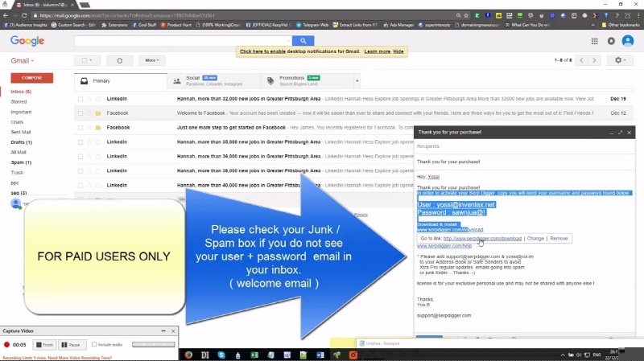Open the DI app on taskbar
Viewport: 644px width, 361px height.
[205, 355]
